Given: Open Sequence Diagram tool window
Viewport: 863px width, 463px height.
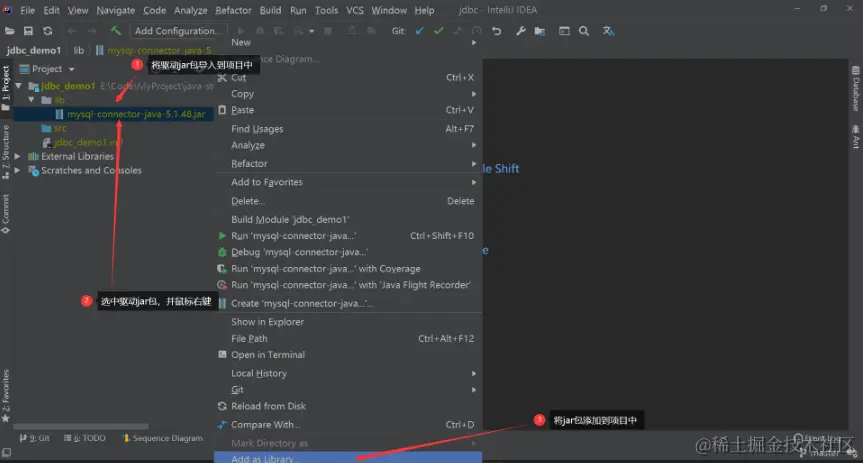Looking at the screenshot, I should (162, 438).
